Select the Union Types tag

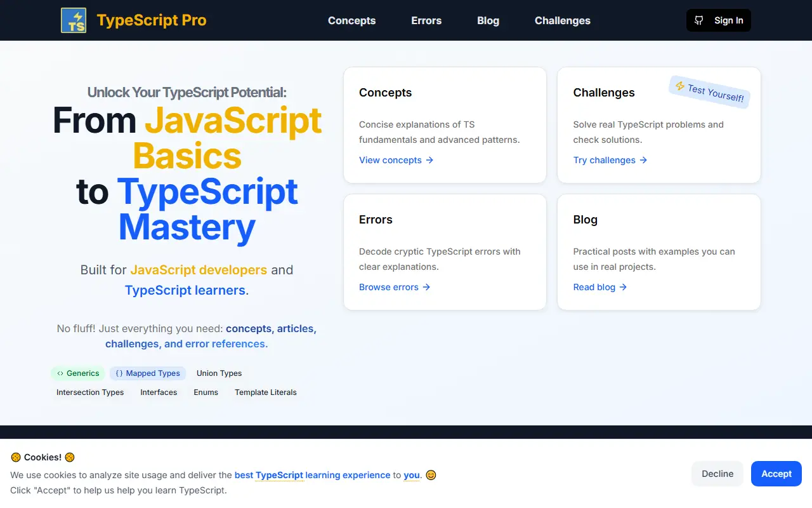[219, 373]
